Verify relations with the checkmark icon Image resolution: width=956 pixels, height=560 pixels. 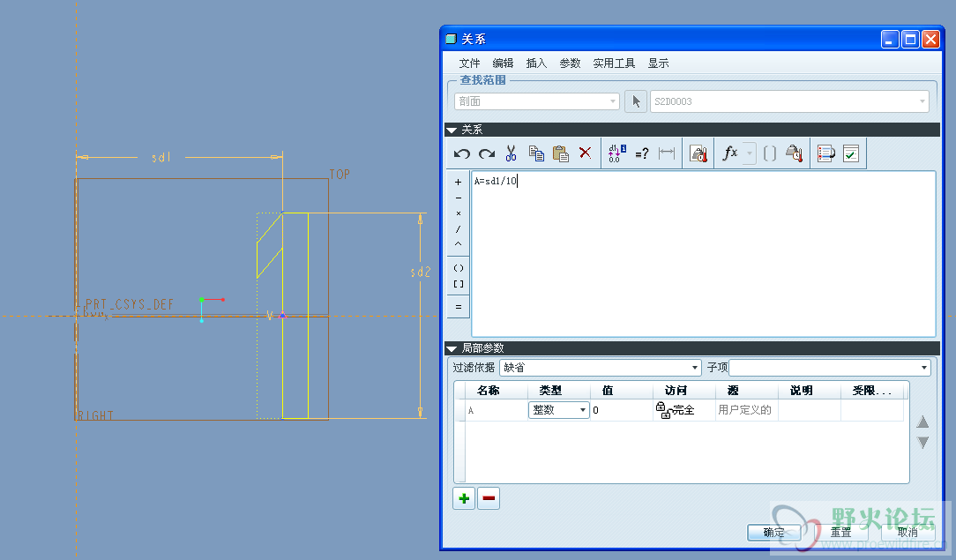point(851,153)
